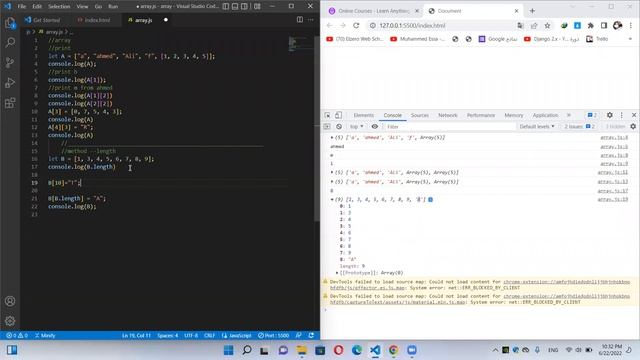Open the Selection menu in VS Code
Image resolution: width=640 pixels, height=360 pixels.
click(x=59, y=7)
